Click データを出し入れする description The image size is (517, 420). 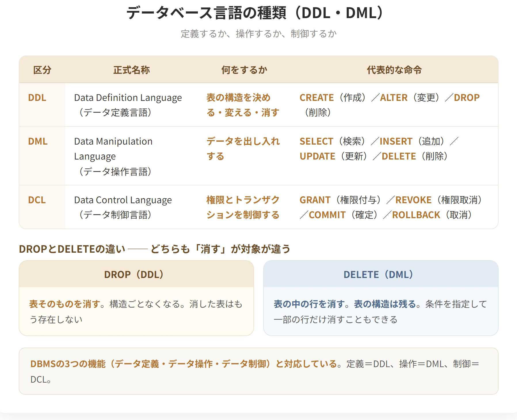coord(243,149)
